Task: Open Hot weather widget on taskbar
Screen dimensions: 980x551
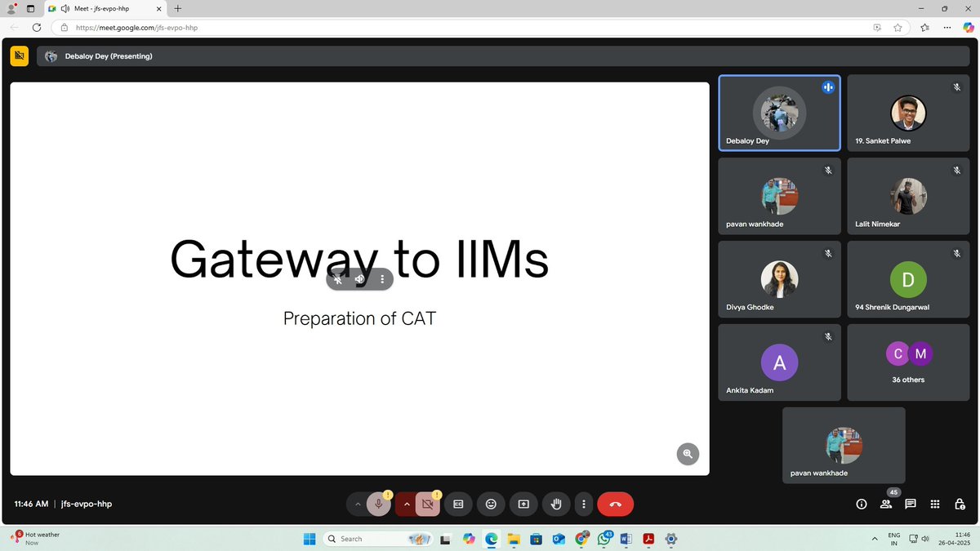Action: coord(34,539)
